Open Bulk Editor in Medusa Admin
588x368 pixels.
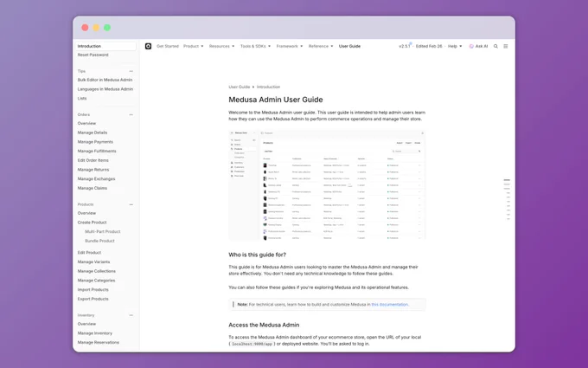pyautogui.click(x=105, y=80)
